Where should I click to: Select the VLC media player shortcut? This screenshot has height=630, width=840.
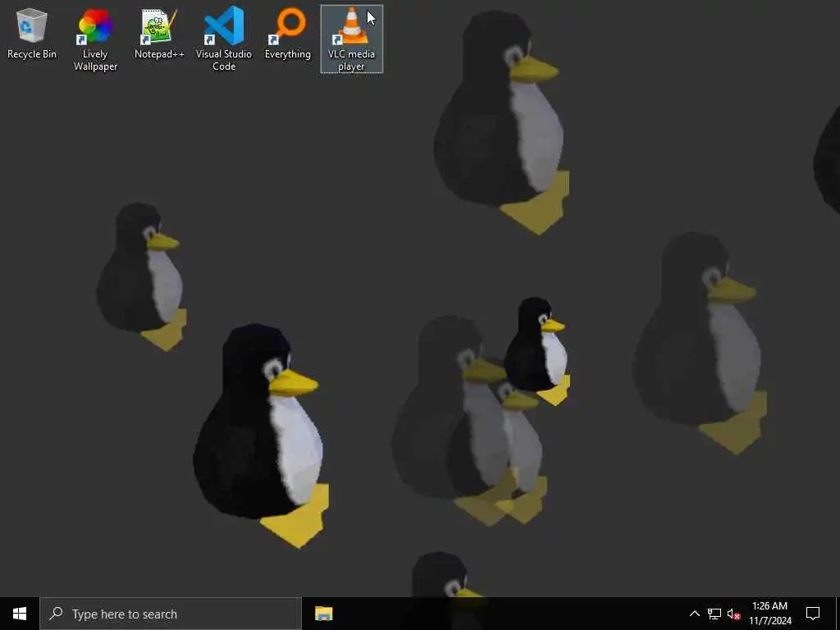[352, 39]
